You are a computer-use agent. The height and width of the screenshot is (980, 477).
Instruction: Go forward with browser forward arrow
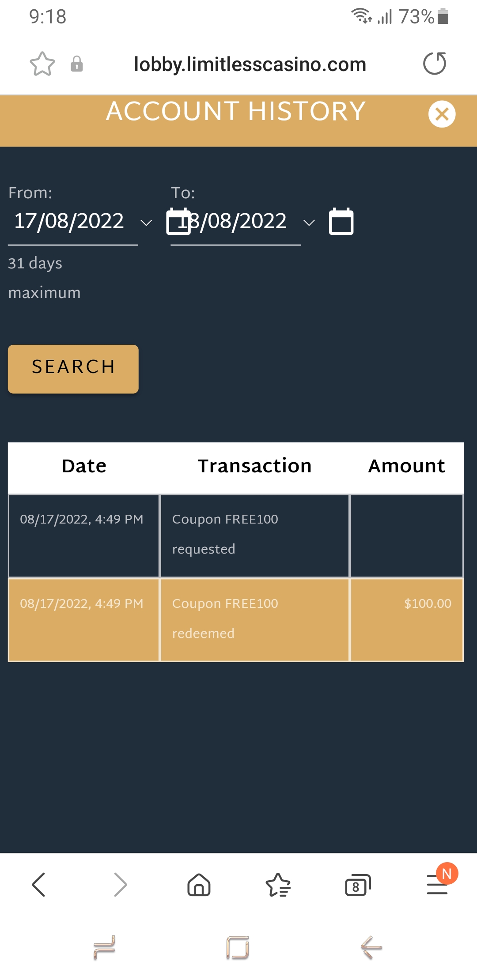pyautogui.click(x=120, y=885)
